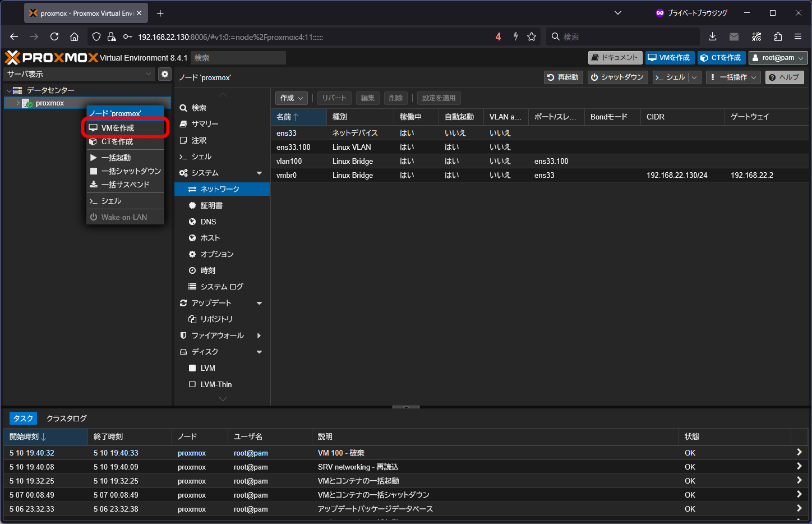Choose 一括起動 in context menu
The width and height of the screenshot is (812, 524).
pyautogui.click(x=125, y=158)
